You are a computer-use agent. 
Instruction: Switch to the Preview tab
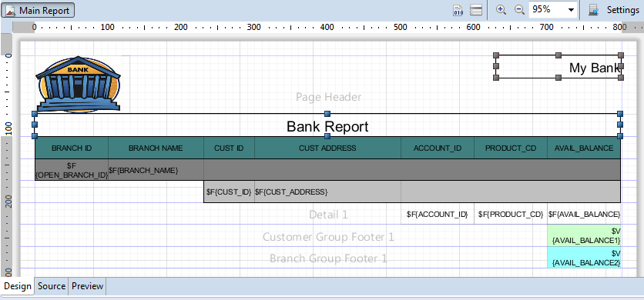(87, 286)
